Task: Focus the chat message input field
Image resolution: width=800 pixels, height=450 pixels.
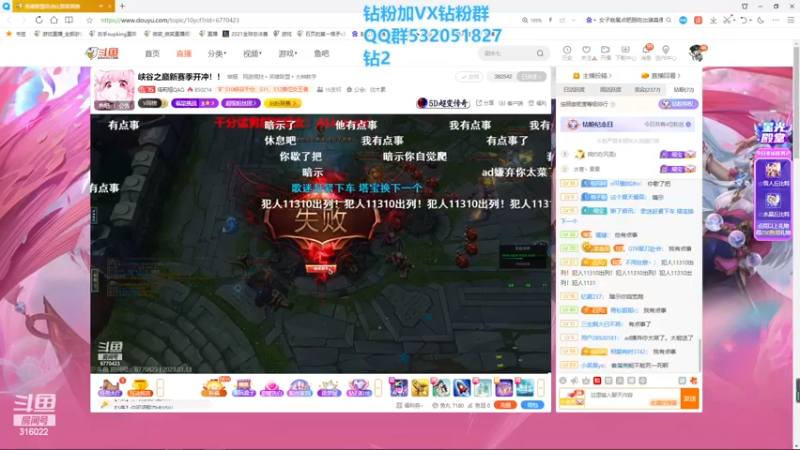Action: (x=633, y=398)
